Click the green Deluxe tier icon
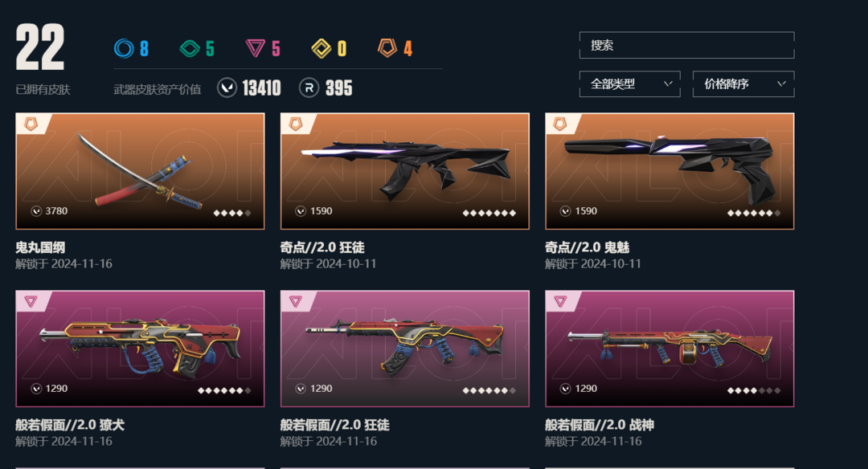The image size is (868, 469). 190,49
